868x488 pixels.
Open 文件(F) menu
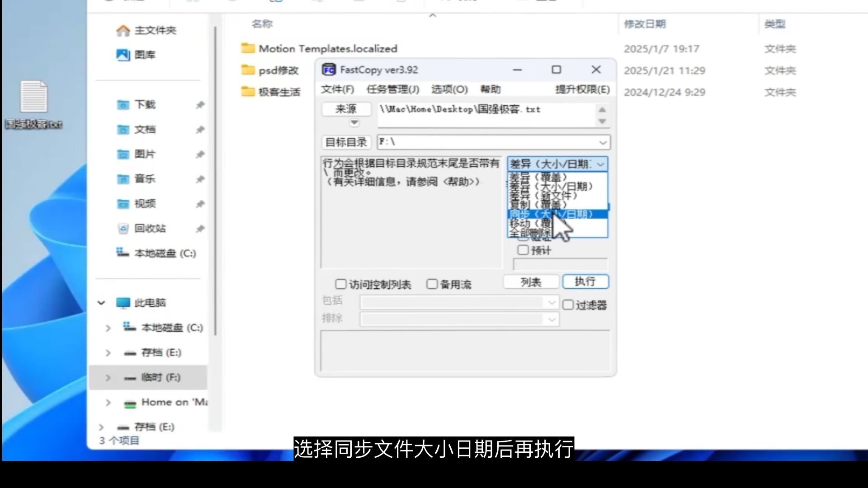click(337, 89)
